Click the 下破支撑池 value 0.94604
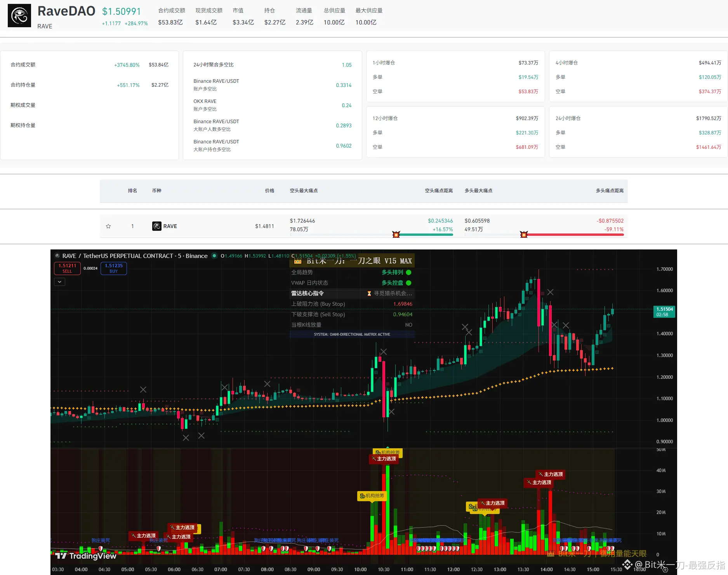The width and height of the screenshot is (728, 575). point(403,314)
